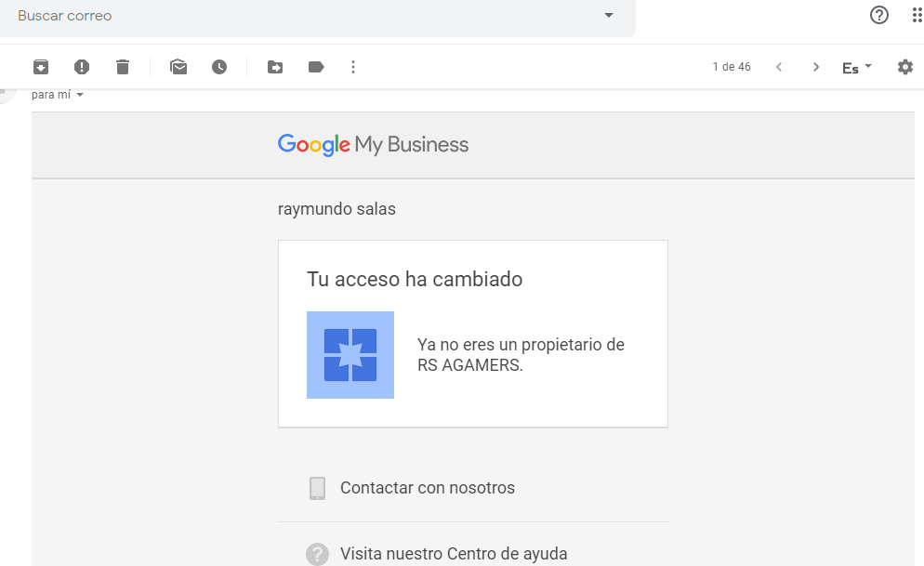924x566 pixels.
Task: Navigate to newer email with left chevron
Action: (x=778, y=66)
